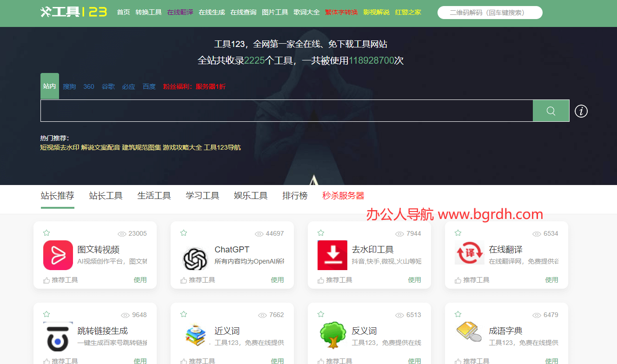The height and width of the screenshot is (364, 617).
Task: Open 转换工具 in top navigation
Action: coord(148,12)
